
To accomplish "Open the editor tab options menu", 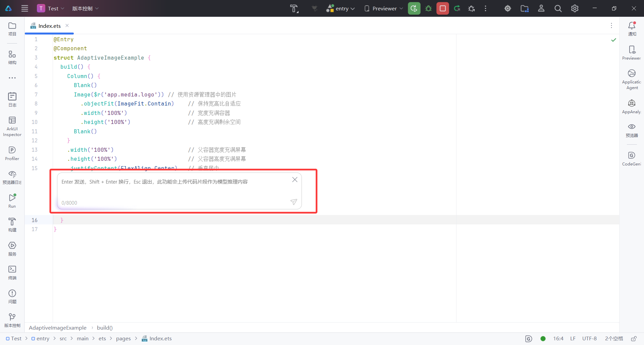I will 611,25.
